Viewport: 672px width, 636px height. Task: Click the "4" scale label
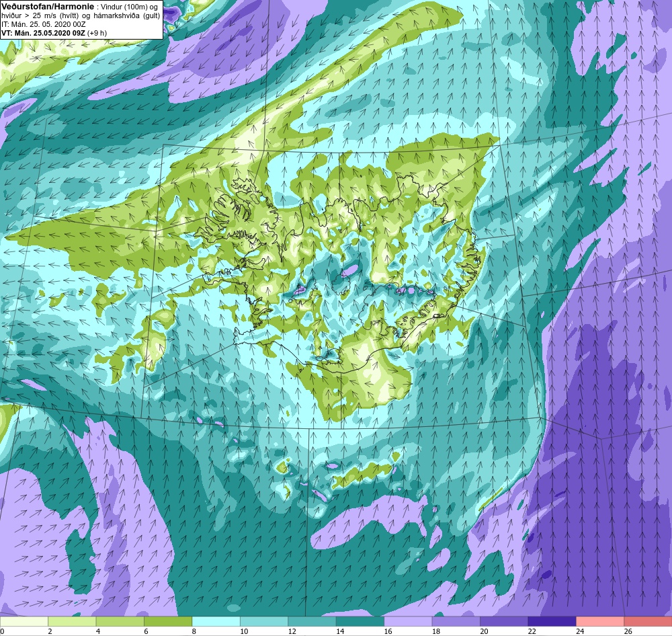pos(98,631)
